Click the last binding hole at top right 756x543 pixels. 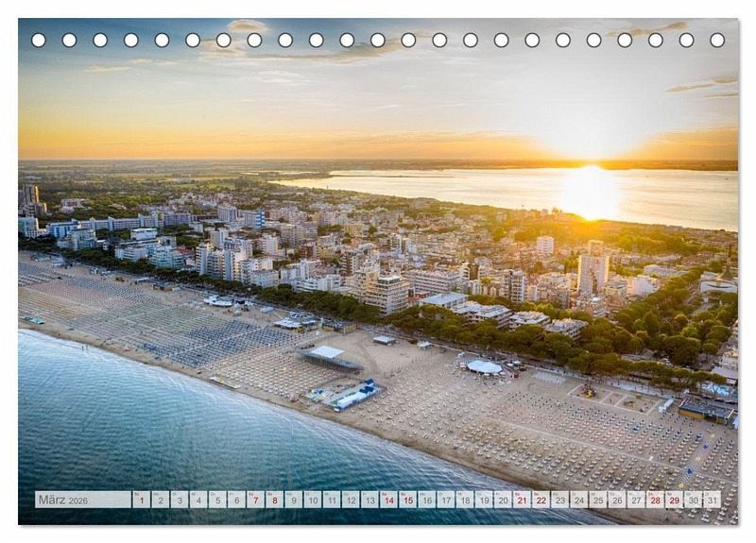coord(717,40)
